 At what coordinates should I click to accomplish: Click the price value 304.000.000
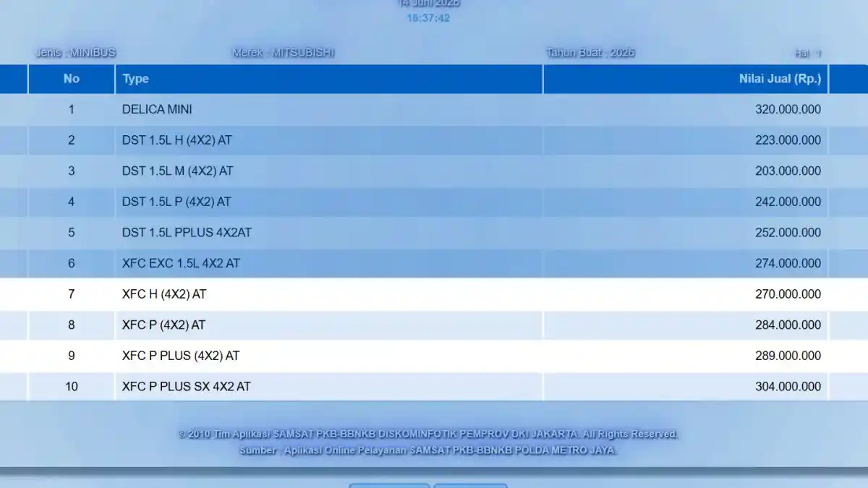pyautogui.click(x=788, y=387)
